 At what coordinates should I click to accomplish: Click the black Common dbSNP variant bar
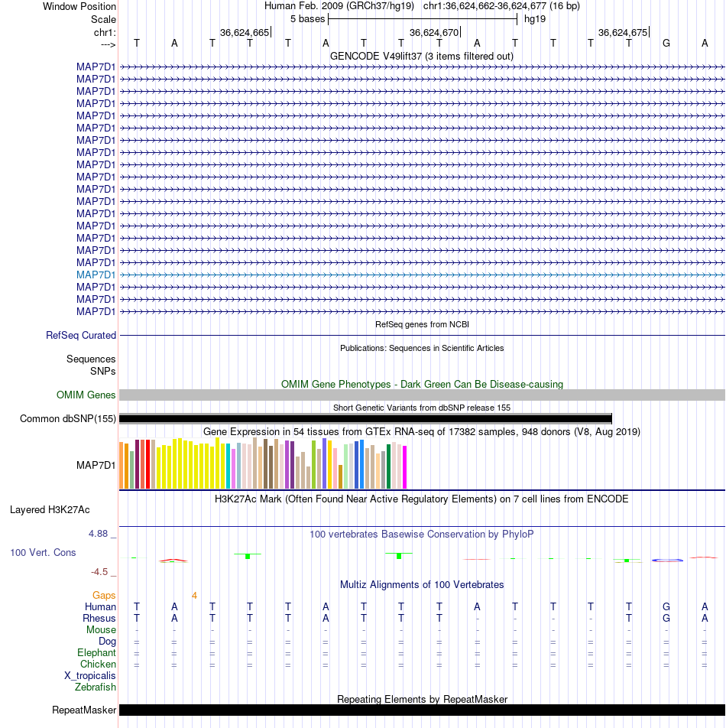365,419
